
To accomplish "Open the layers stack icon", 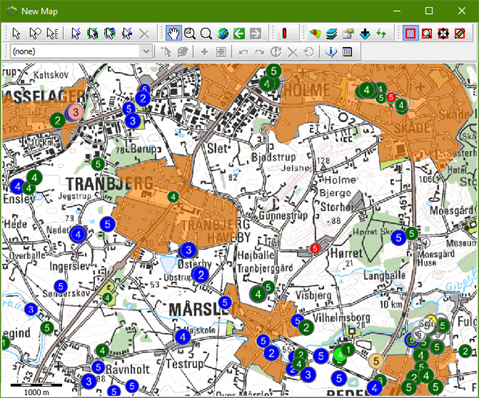I will (x=332, y=33).
